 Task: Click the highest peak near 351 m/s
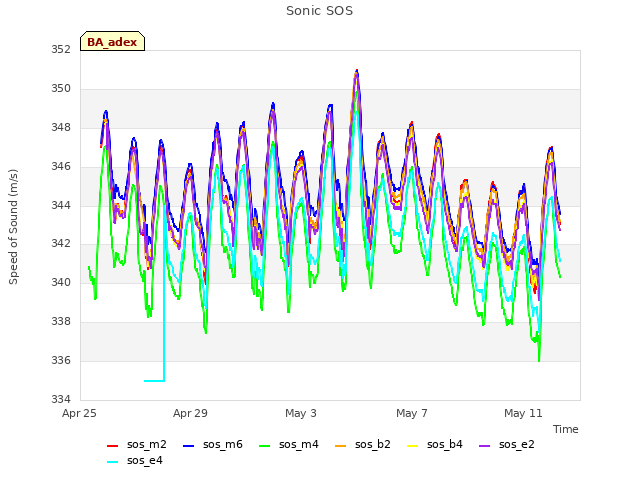[x=357, y=72]
